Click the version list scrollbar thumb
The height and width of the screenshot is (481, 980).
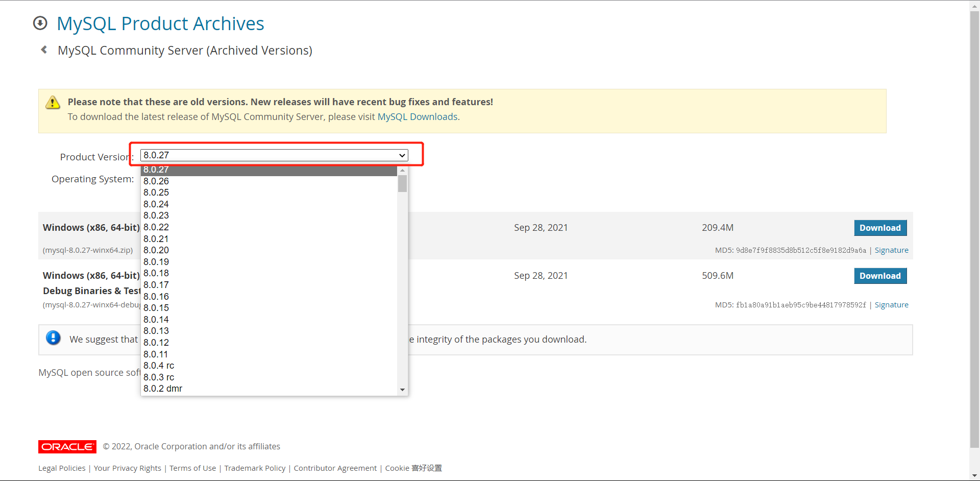[402, 183]
